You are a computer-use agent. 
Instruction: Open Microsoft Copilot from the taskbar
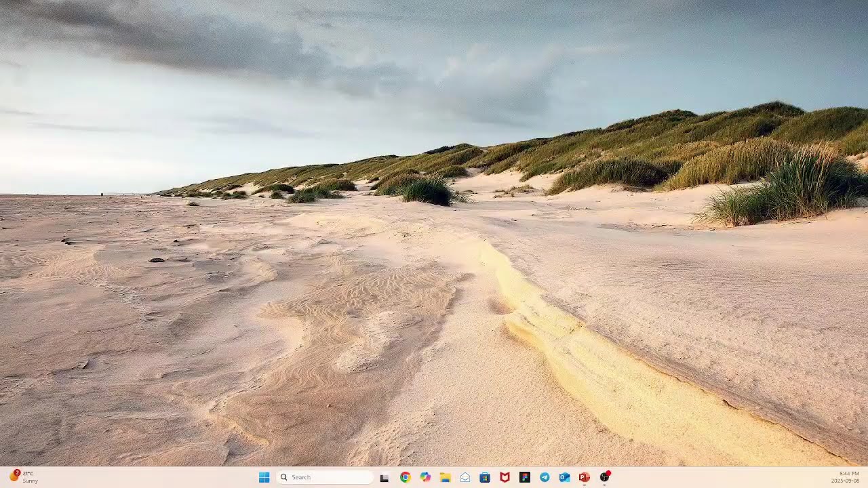coord(425,477)
